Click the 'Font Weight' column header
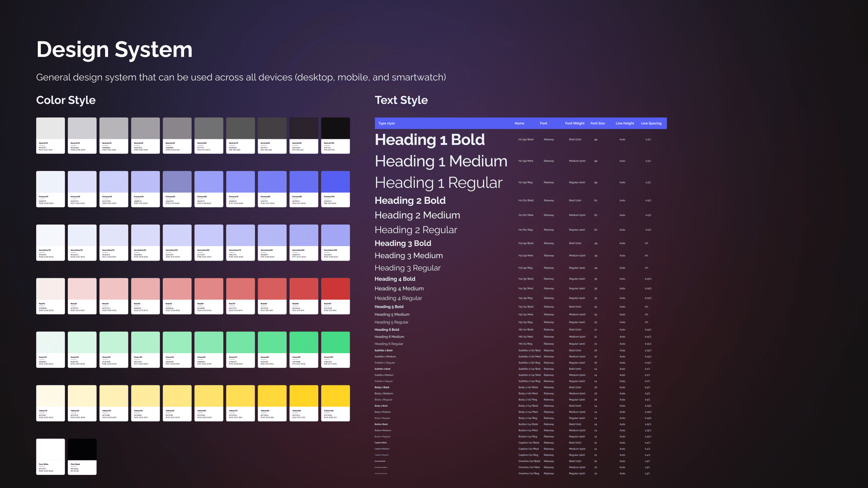This screenshot has height=488, width=868. (574, 123)
